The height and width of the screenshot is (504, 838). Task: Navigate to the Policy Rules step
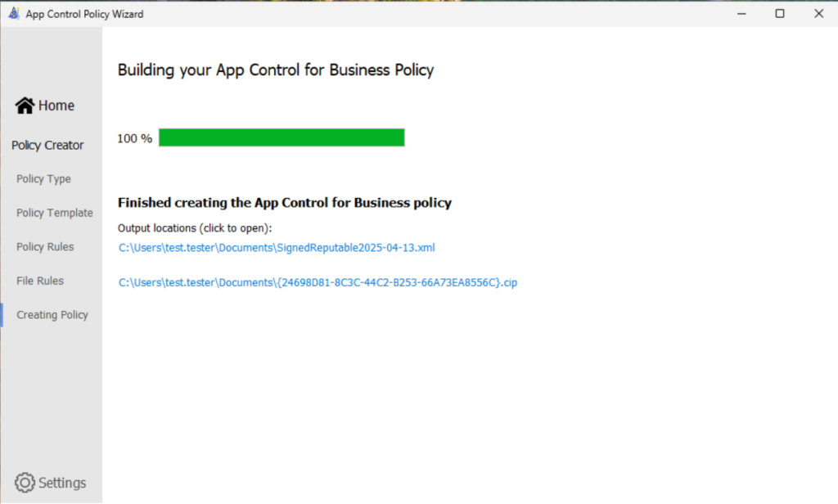[45, 247]
